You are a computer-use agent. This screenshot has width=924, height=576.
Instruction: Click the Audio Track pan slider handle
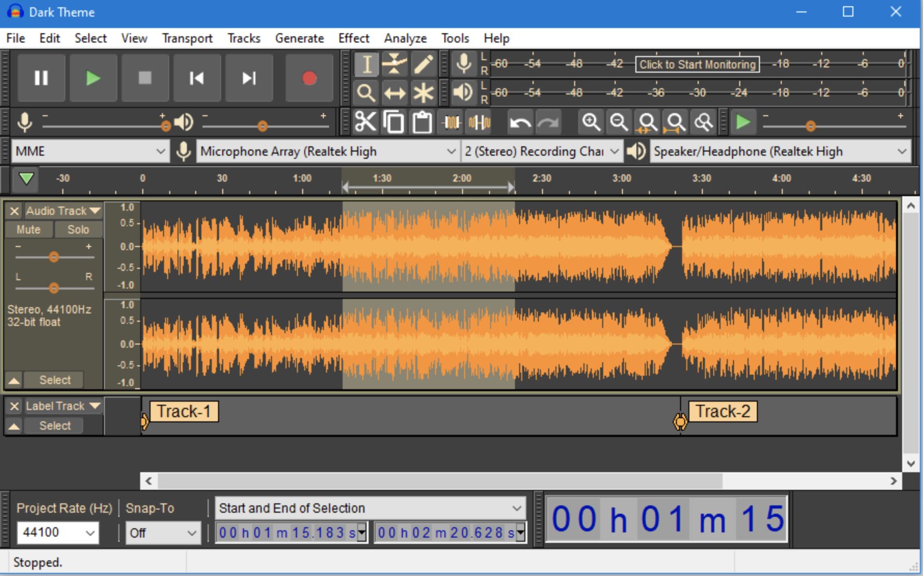coord(54,288)
